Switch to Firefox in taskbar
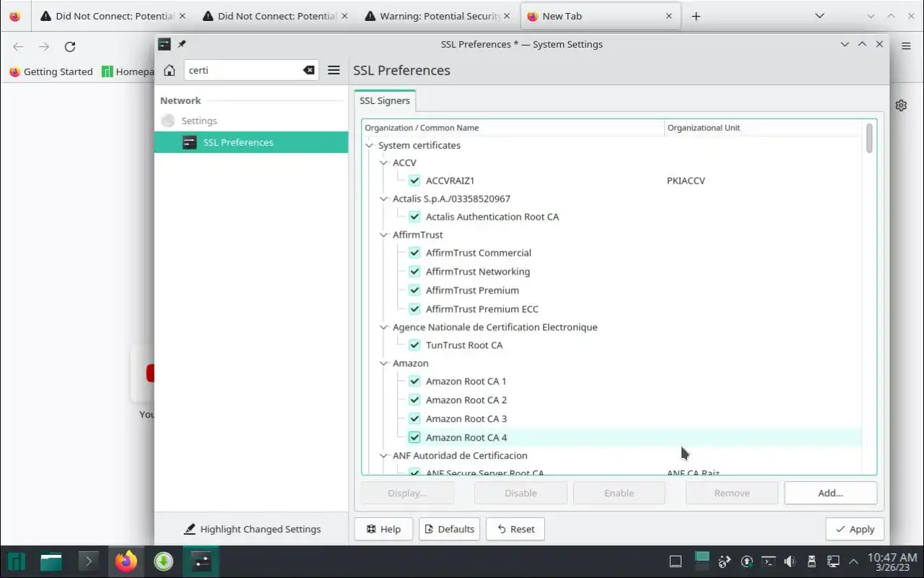The image size is (924, 578). coord(126,561)
